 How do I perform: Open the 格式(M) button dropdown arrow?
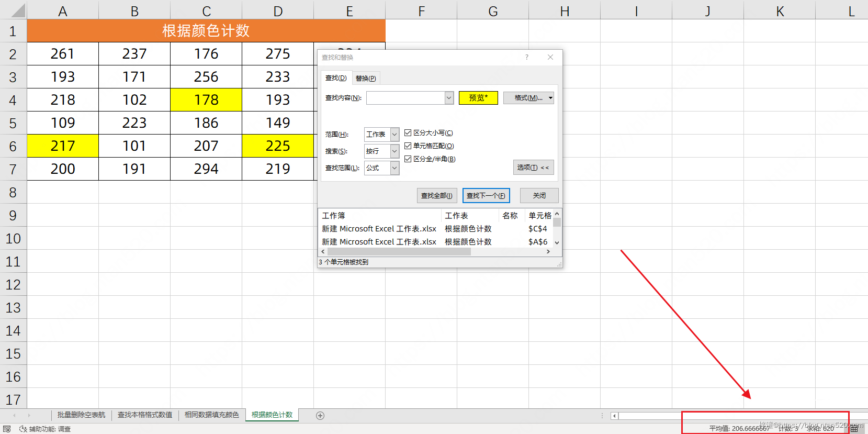550,98
